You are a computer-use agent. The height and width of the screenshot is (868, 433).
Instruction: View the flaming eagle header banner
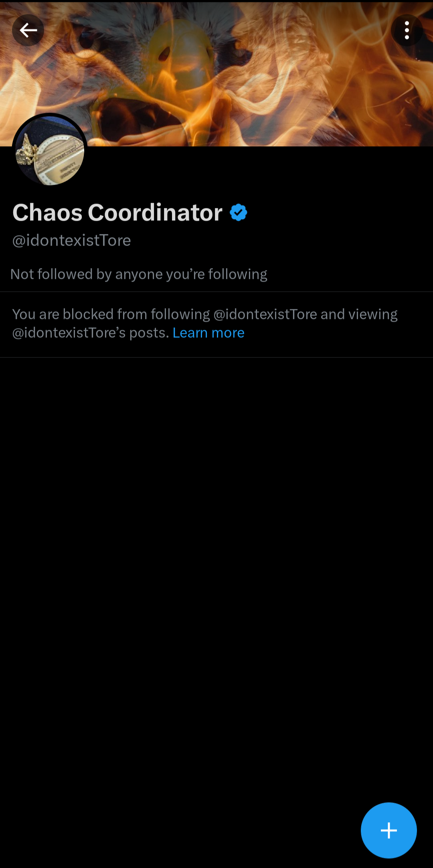[216, 74]
